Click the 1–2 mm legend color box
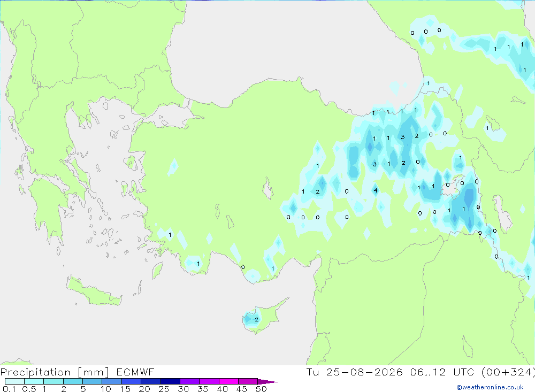 click(53, 381)
